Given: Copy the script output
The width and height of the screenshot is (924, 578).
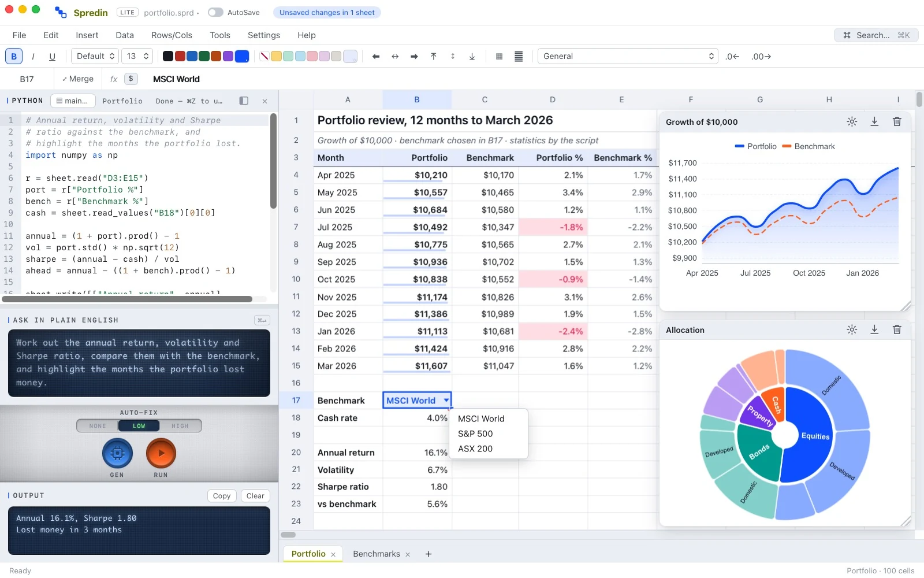Looking at the screenshot, I should 222,496.
